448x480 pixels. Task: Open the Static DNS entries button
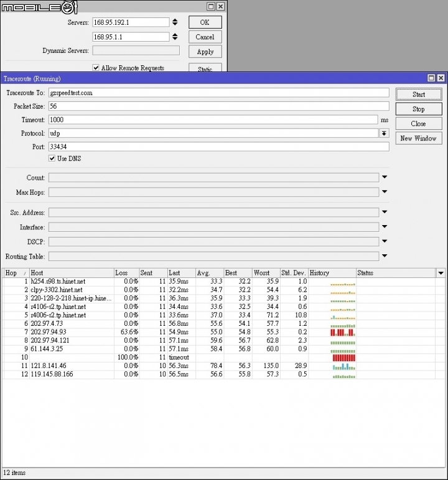tap(205, 68)
